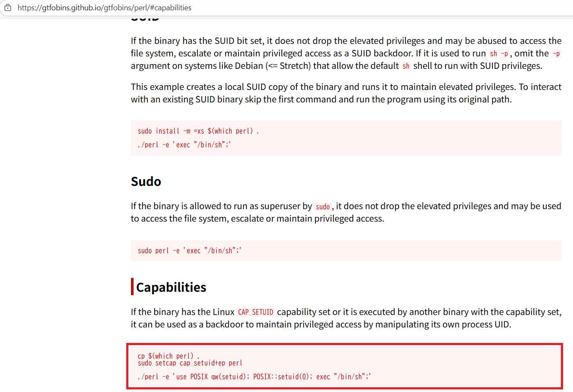Click the site information icon in address bar
The height and width of the screenshot is (392, 573).
pos(8,8)
